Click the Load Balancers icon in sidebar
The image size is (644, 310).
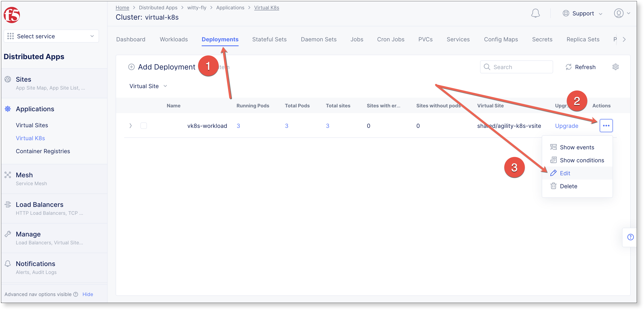tap(8, 204)
